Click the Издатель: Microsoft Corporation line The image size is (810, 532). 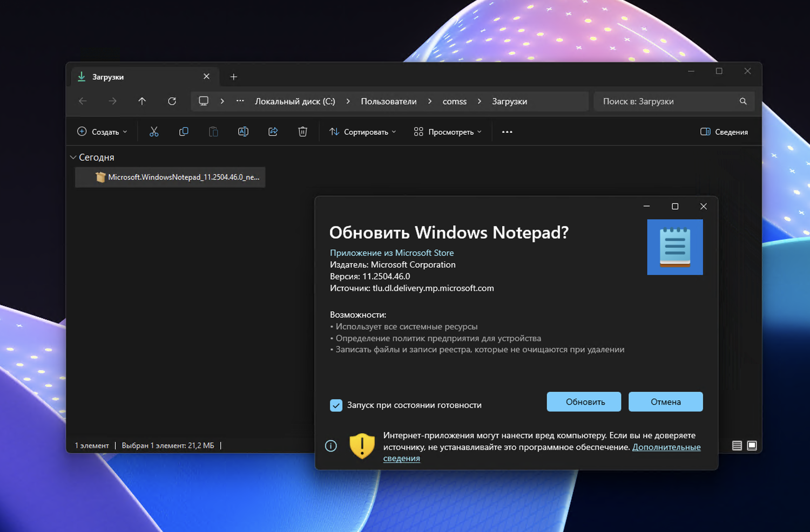point(393,265)
